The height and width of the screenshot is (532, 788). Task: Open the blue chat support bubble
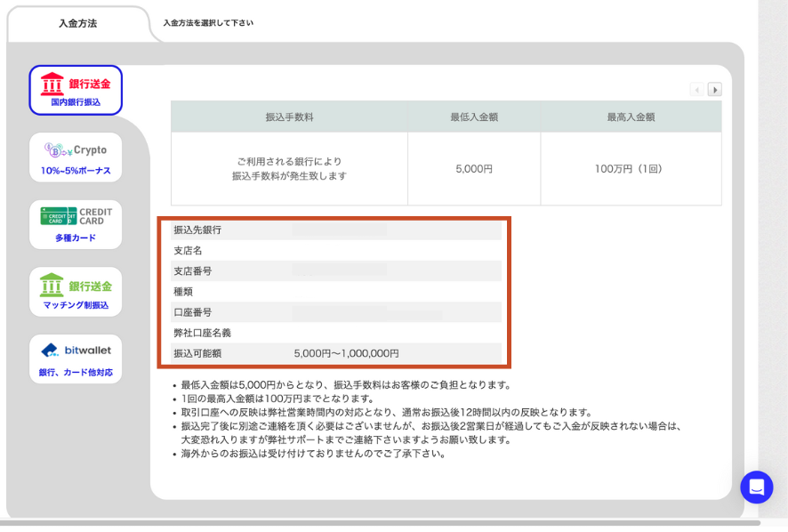(756, 487)
